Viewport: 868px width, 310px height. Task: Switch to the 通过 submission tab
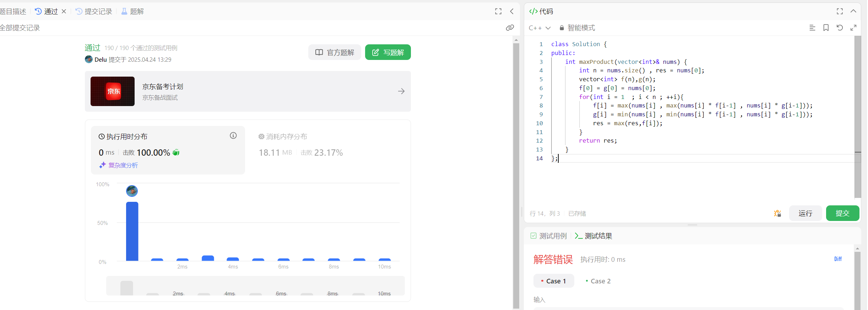coord(47,11)
